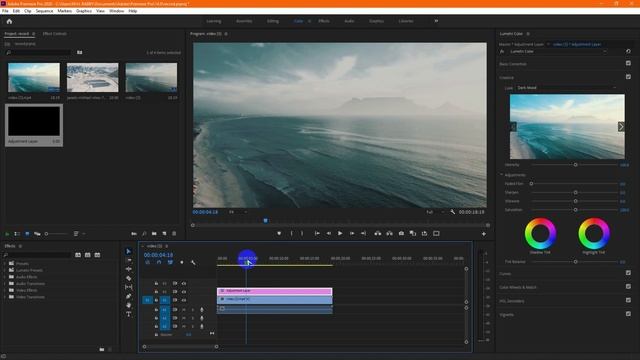This screenshot has height=360, width=640.
Task: Toggle Color Wheels & Match checkbox
Action: (628, 287)
